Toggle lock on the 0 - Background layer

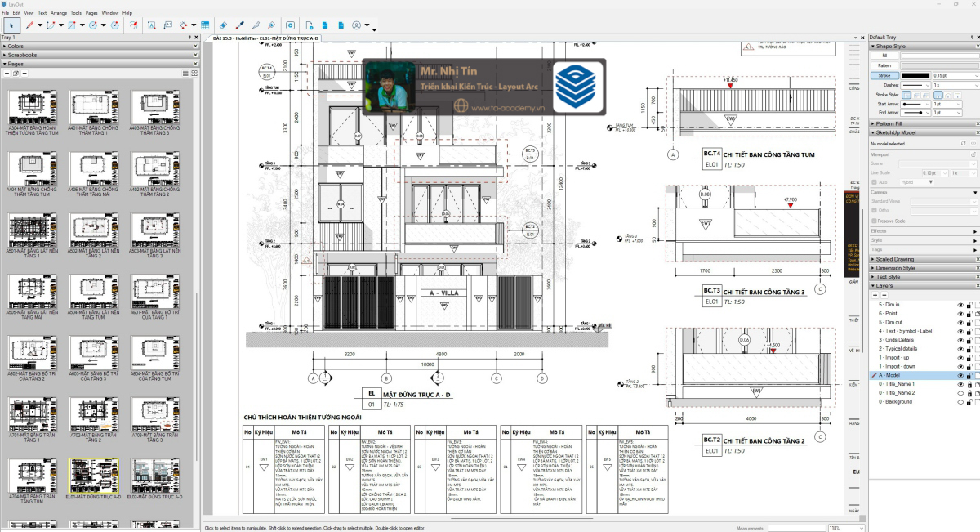(969, 402)
